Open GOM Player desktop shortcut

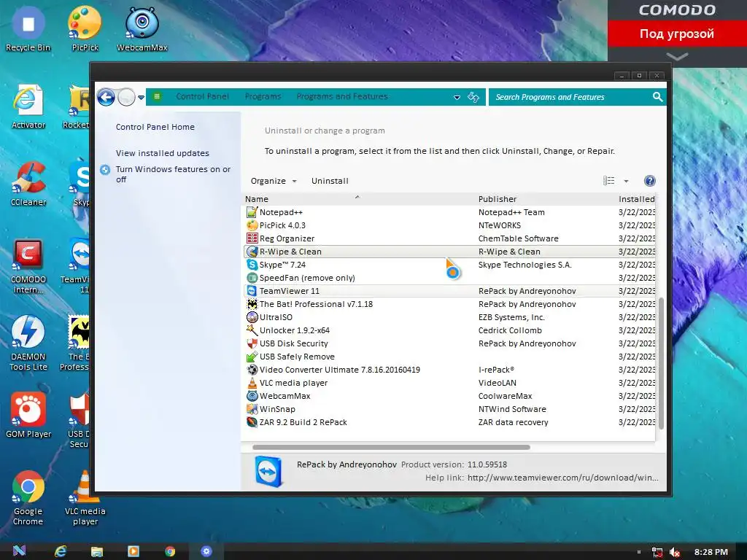[28, 415]
